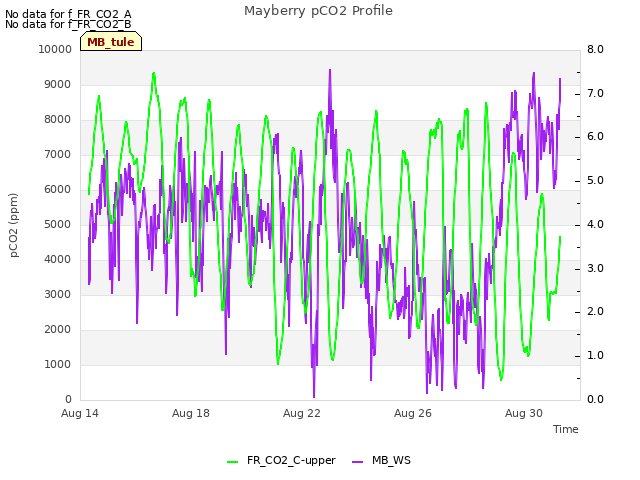This screenshot has width=640, height=480.
Task: Click the 10000 left axis value
Action: pyautogui.click(x=55, y=49)
